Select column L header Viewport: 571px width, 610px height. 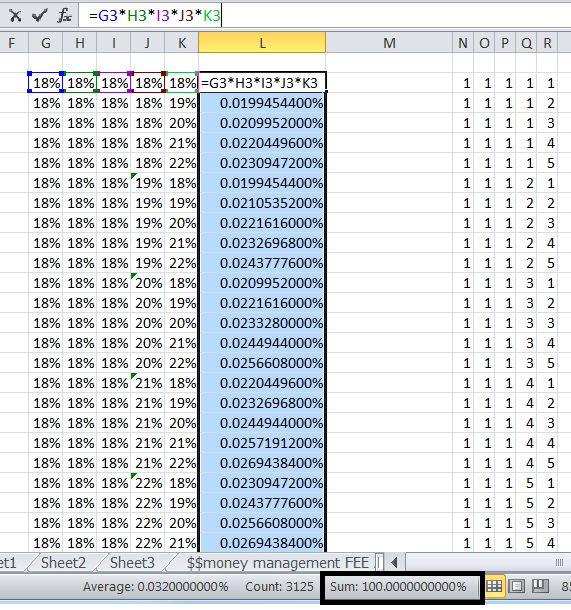pyautogui.click(x=262, y=43)
